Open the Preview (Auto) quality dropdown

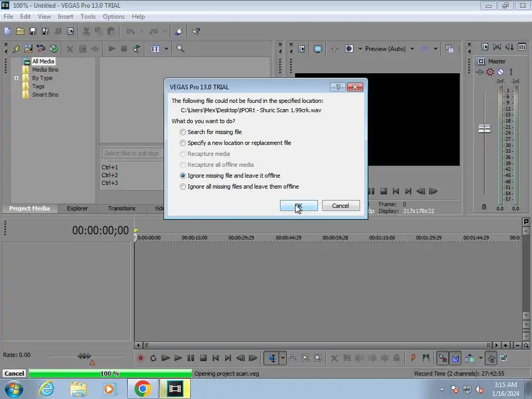pos(412,49)
